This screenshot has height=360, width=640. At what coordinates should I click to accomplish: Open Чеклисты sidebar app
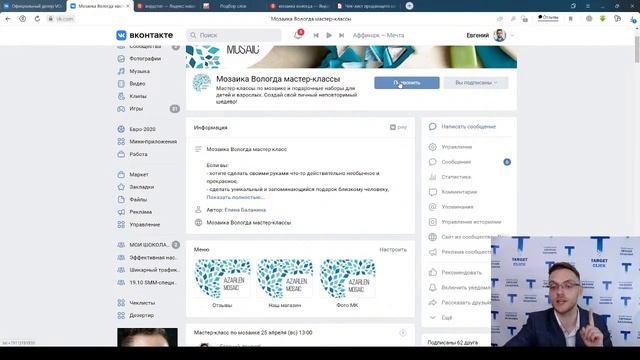click(142, 303)
